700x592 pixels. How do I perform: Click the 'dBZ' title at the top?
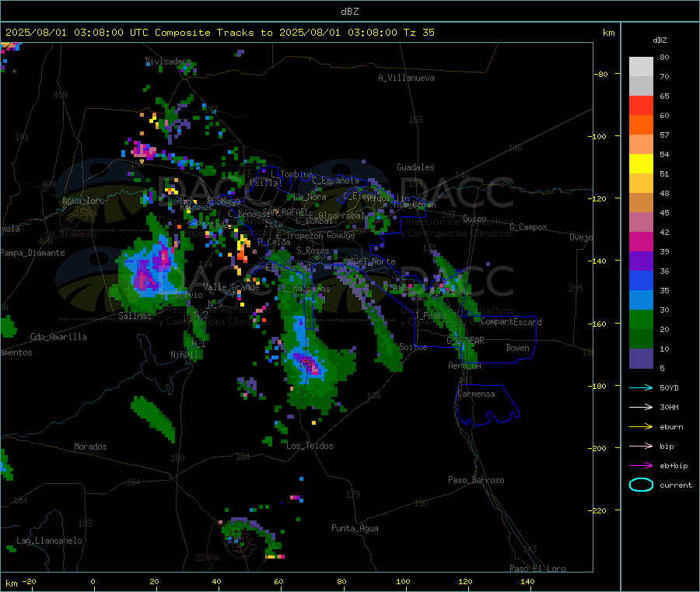pyautogui.click(x=349, y=12)
